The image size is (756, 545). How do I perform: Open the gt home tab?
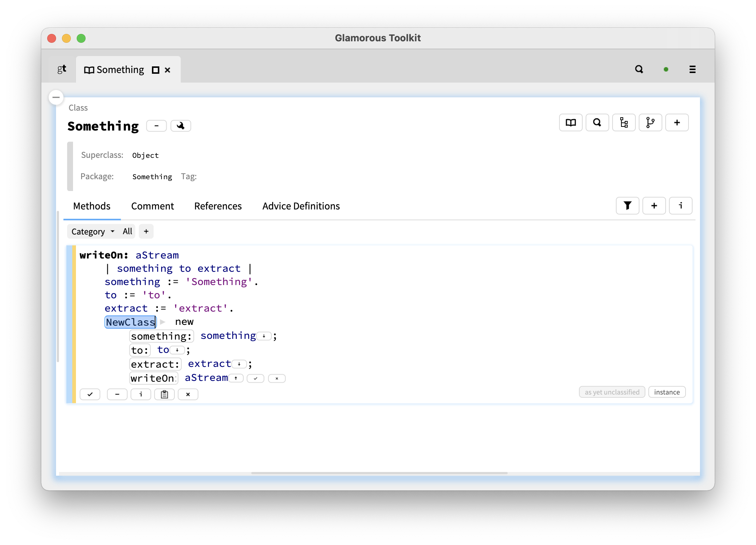tap(62, 69)
